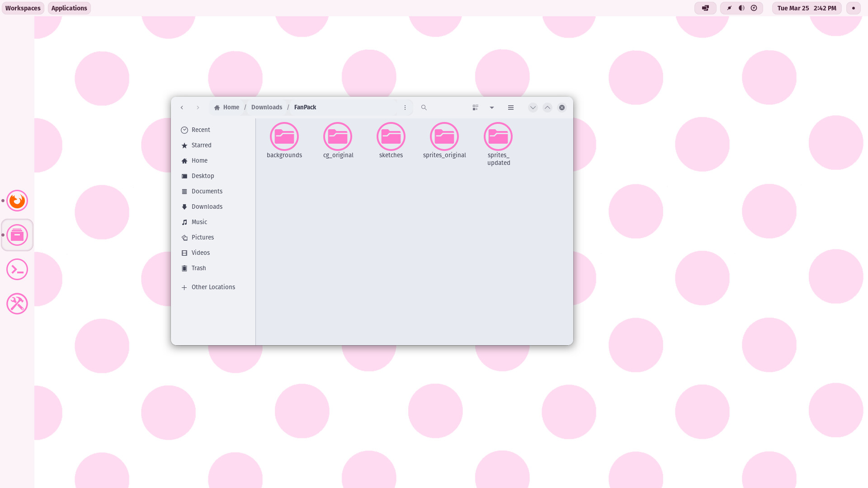The height and width of the screenshot is (488, 868).
Task: Click the system status area showing volume
Action: click(x=741, y=8)
